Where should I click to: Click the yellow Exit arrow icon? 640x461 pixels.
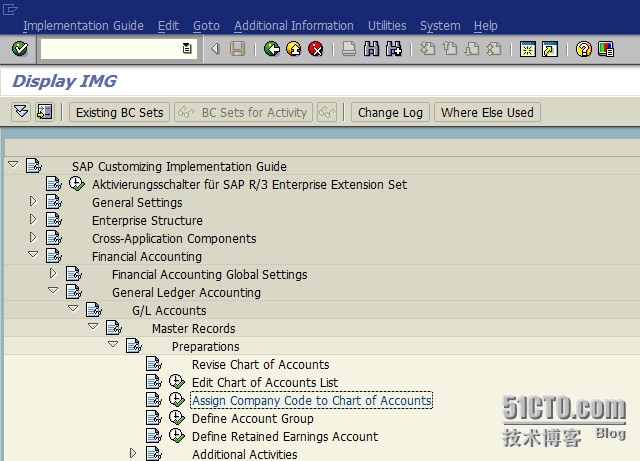tap(293, 49)
